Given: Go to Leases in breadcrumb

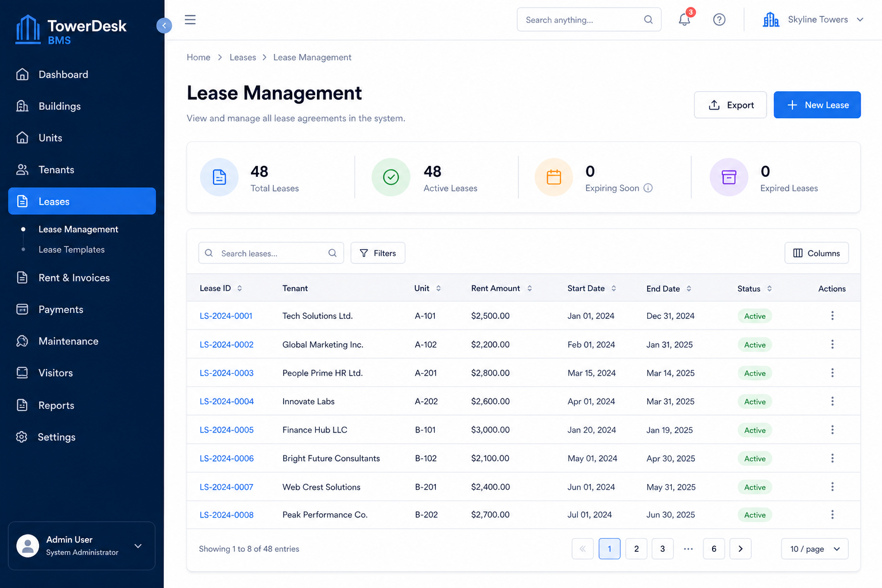Looking at the screenshot, I should pos(243,57).
